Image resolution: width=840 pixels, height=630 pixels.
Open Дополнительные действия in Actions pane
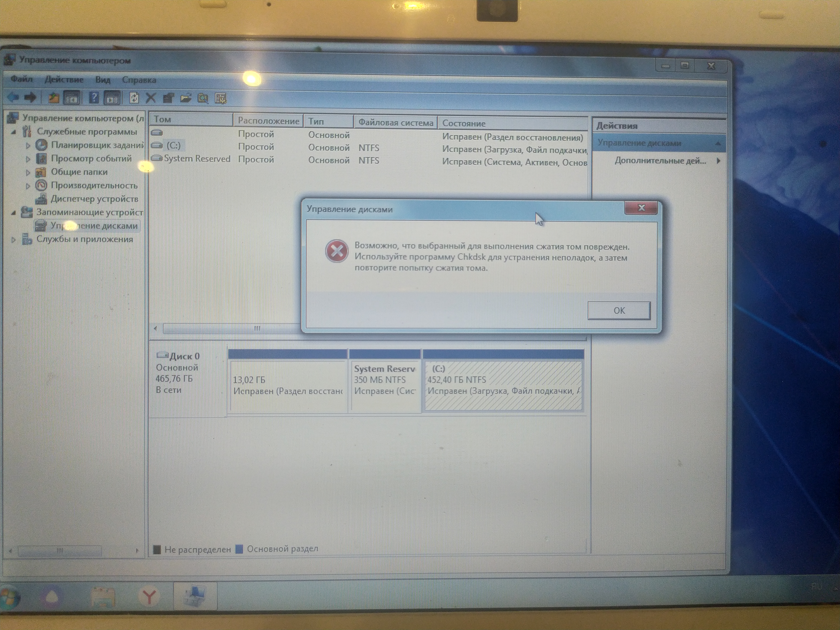[660, 161]
